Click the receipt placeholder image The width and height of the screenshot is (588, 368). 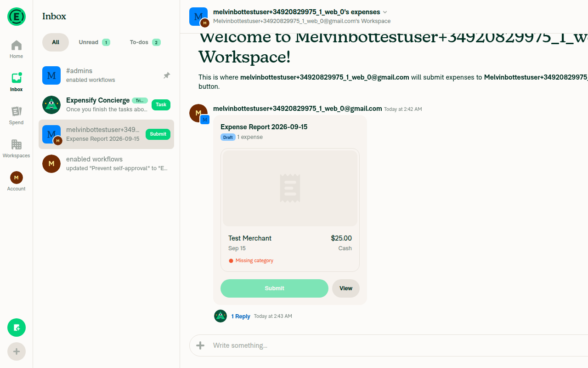click(290, 188)
